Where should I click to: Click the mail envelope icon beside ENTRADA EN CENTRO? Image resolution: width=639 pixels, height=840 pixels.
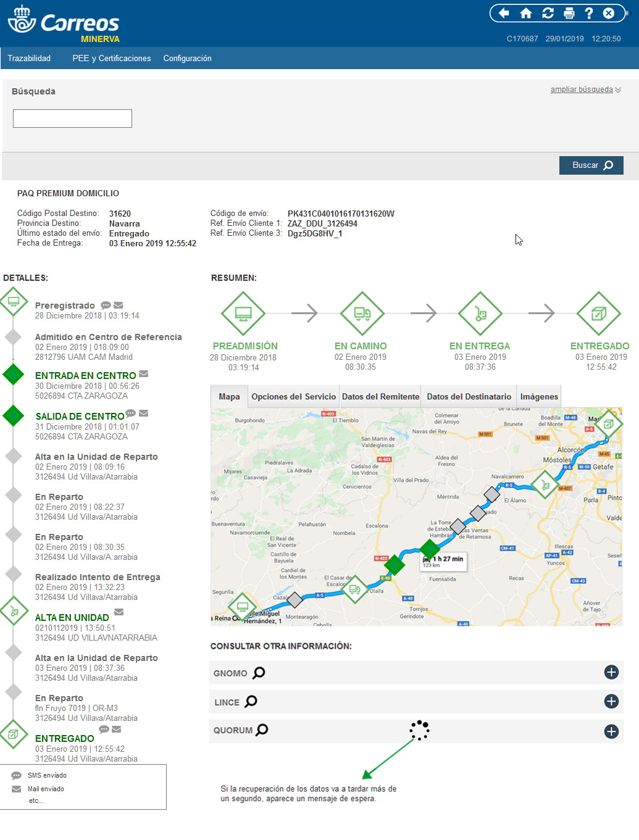point(143,373)
